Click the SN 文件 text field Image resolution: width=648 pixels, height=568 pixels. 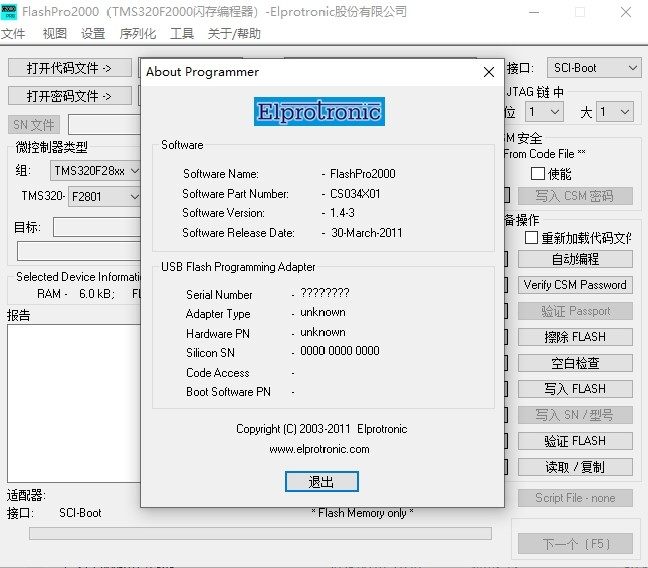[105, 124]
